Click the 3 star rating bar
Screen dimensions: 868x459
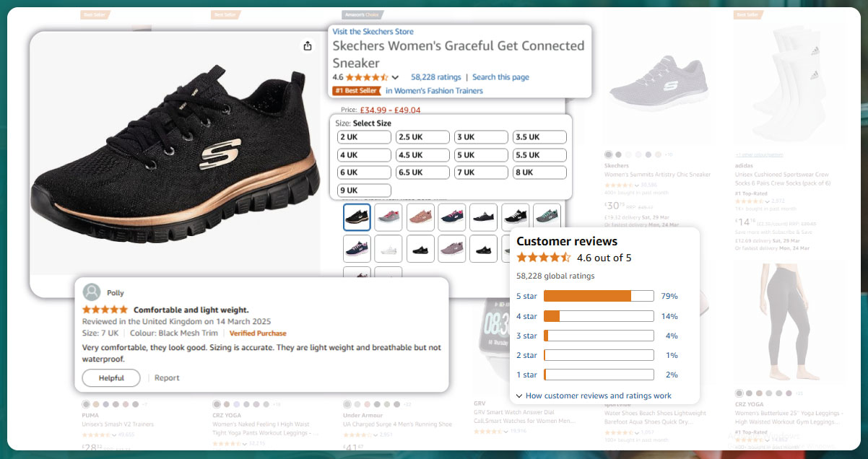coord(599,336)
